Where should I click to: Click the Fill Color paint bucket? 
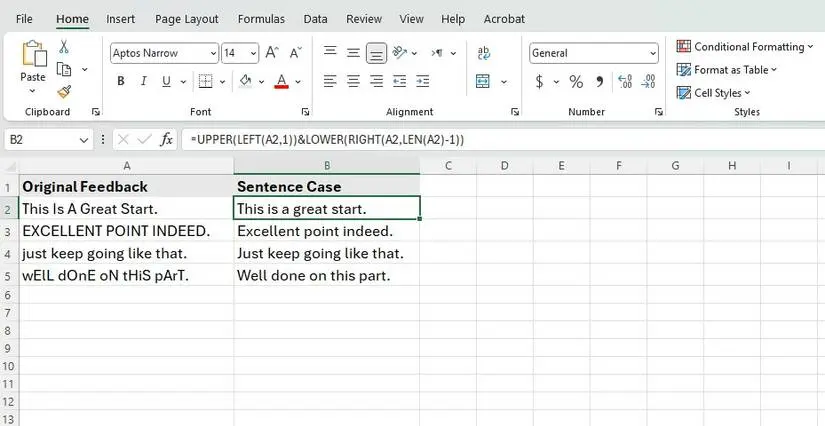click(x=245, y=81)
